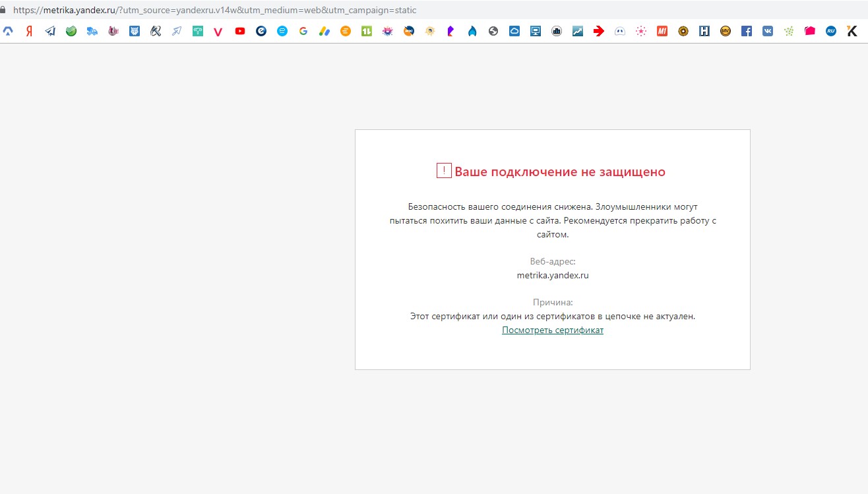The width and height of the screenshot is (868, 494).
Task: Open the bar chart circle bookmark
Action: [557, 31]
